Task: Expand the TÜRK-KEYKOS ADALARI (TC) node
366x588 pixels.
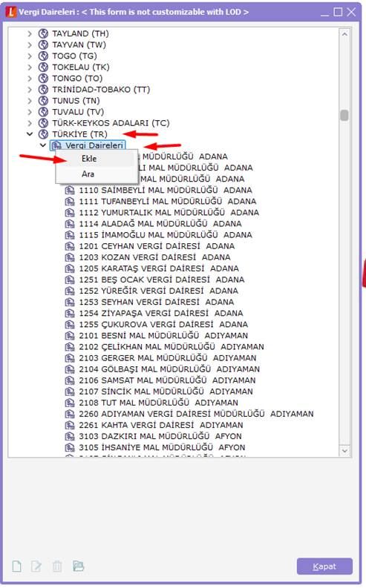Action: [30, 123]
